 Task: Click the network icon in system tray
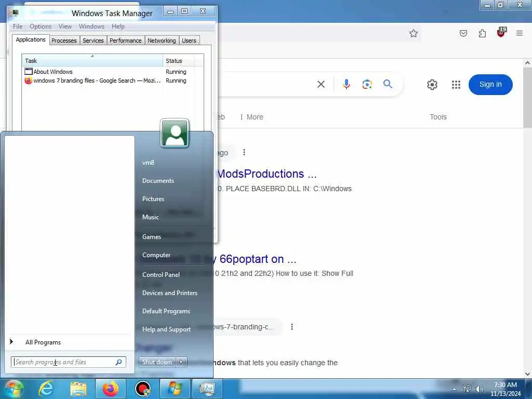[467, 389]
